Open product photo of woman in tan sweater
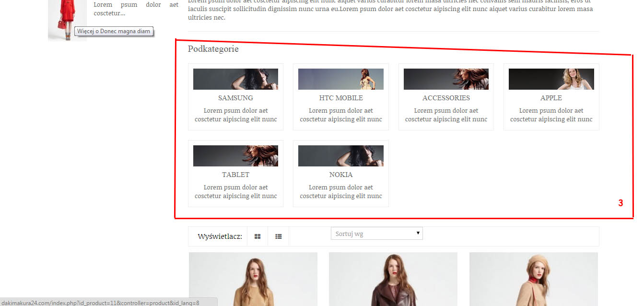 [x=253, y=279]
